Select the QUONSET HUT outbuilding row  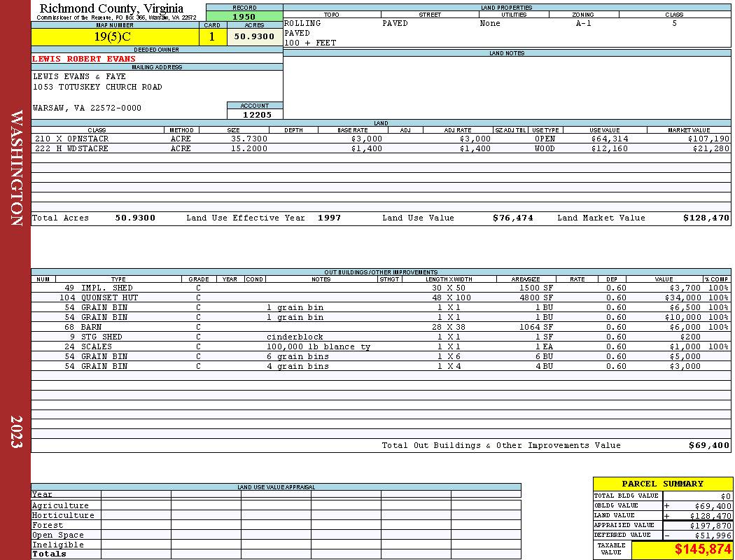tap(381, 298)
